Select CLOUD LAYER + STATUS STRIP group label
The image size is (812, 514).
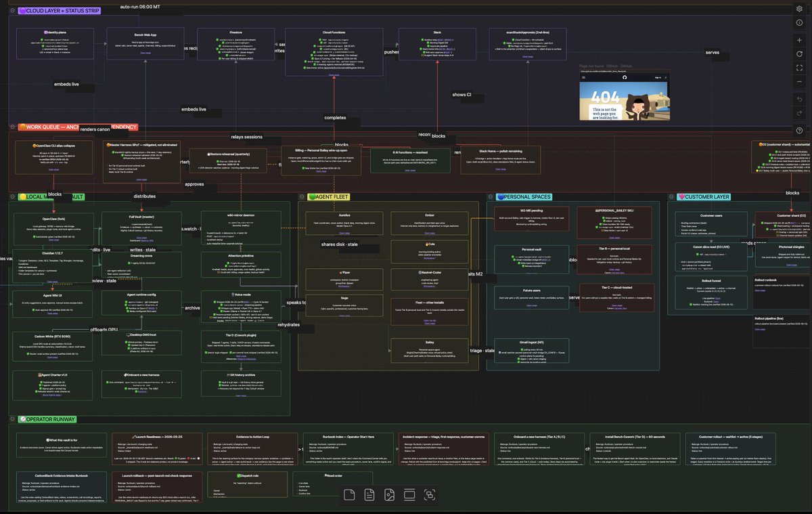pos(59,12)
